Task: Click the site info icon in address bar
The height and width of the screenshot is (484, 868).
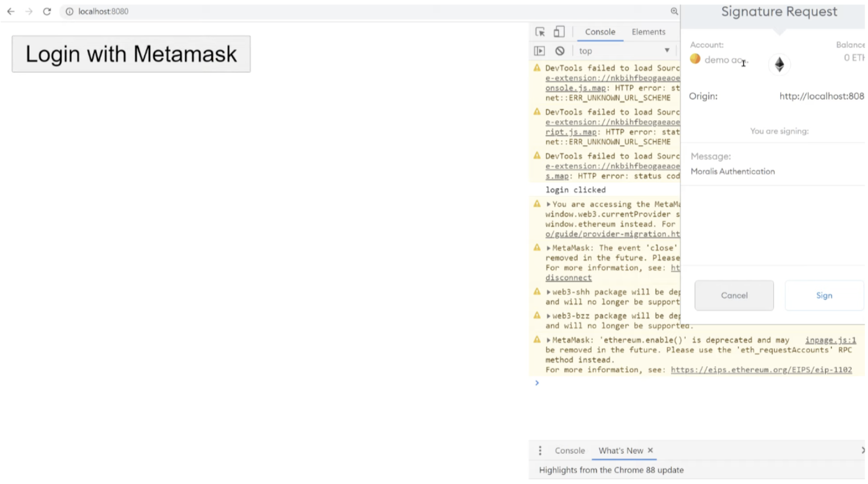Action: coord(69,11)
